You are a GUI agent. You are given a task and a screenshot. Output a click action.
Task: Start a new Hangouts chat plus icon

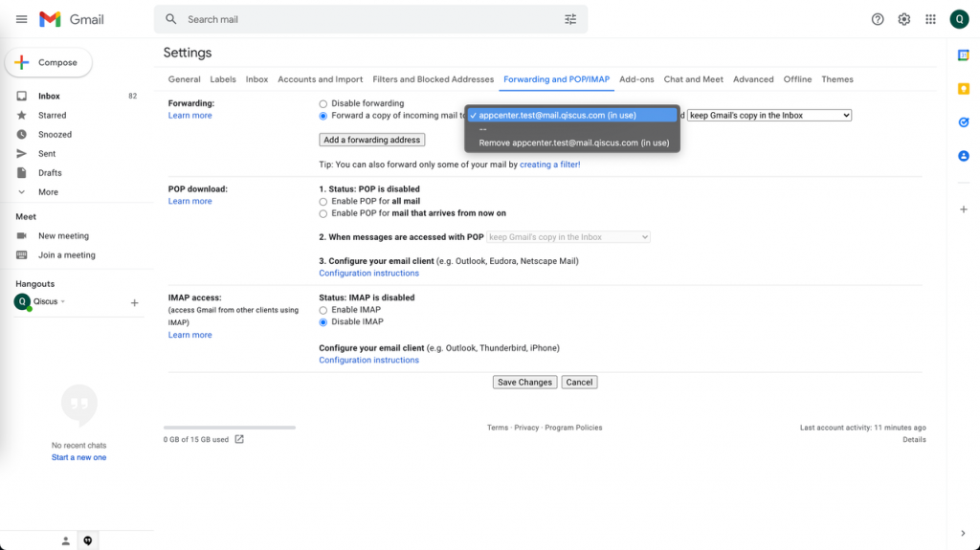tap(134, 303)
